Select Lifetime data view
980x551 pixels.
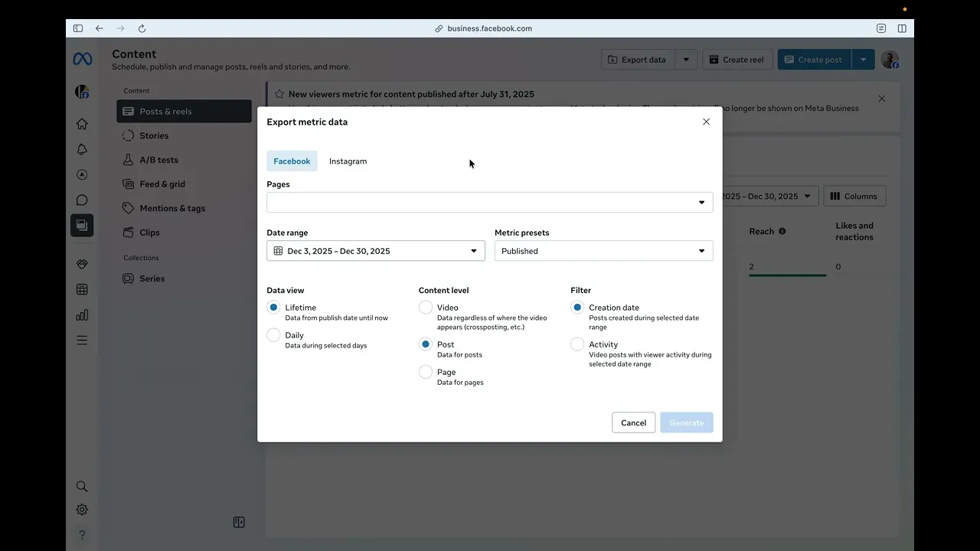click(273, 308)
